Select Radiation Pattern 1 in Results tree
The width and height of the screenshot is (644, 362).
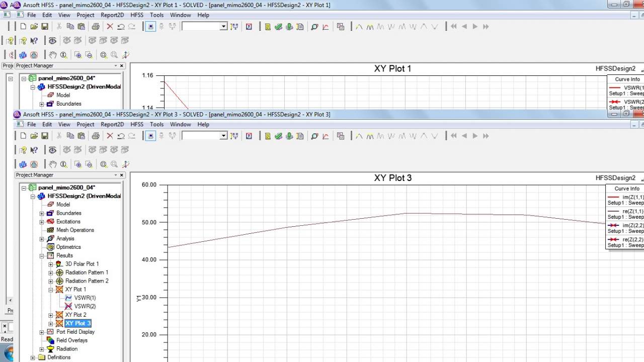87,273
